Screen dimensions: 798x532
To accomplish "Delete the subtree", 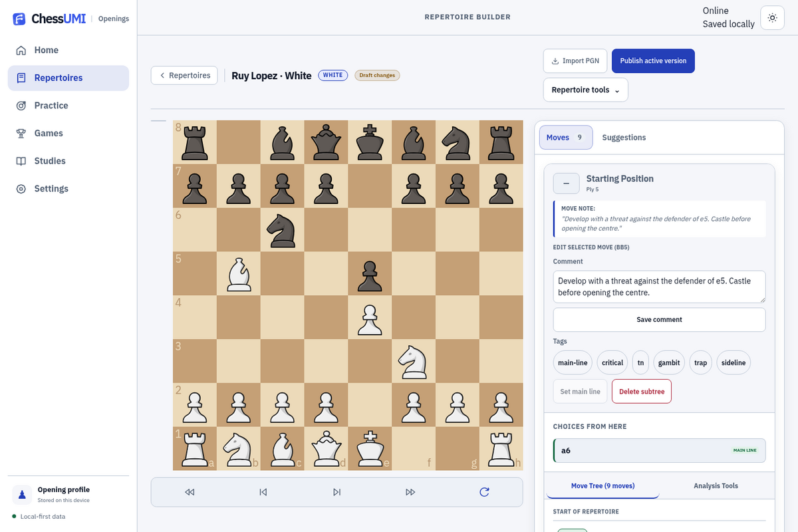I will pyautogui.click(x=642, y=391).
